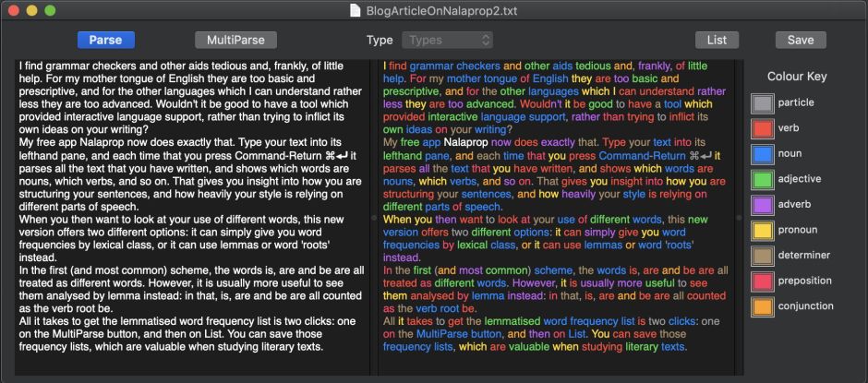Pick the grey particle colour swatch

click(x=762, y=103)
